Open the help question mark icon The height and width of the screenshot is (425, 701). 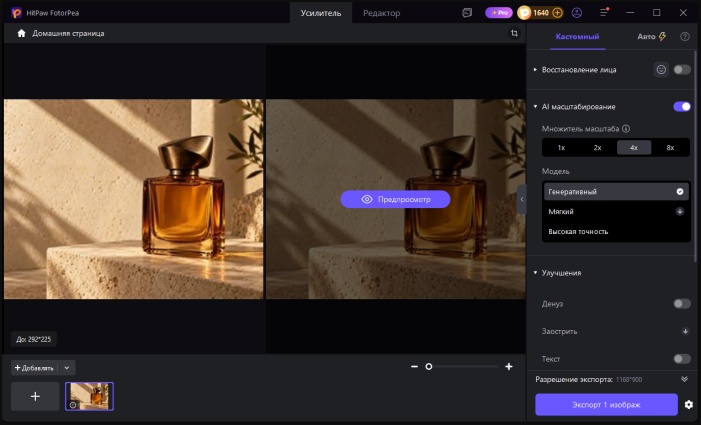pos(684,37)
